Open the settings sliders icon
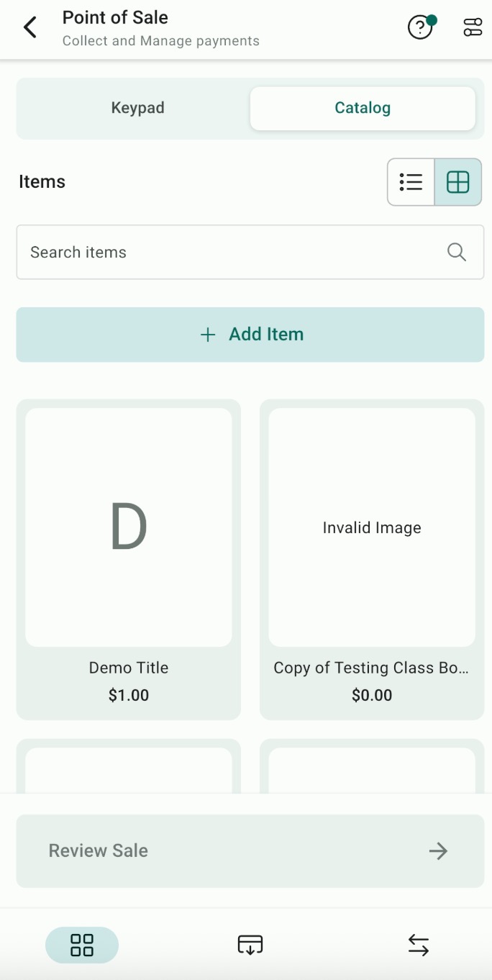The image size is (492, 980). tap(473, 27)
